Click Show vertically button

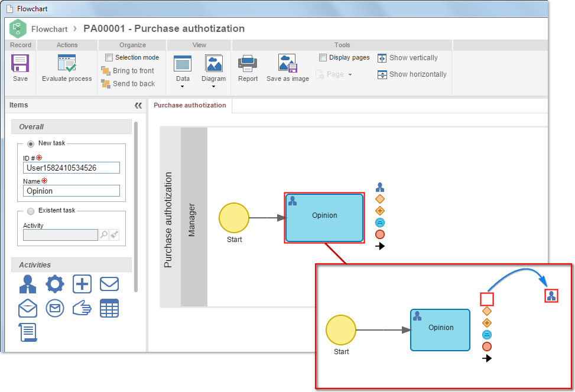(407, 58)
